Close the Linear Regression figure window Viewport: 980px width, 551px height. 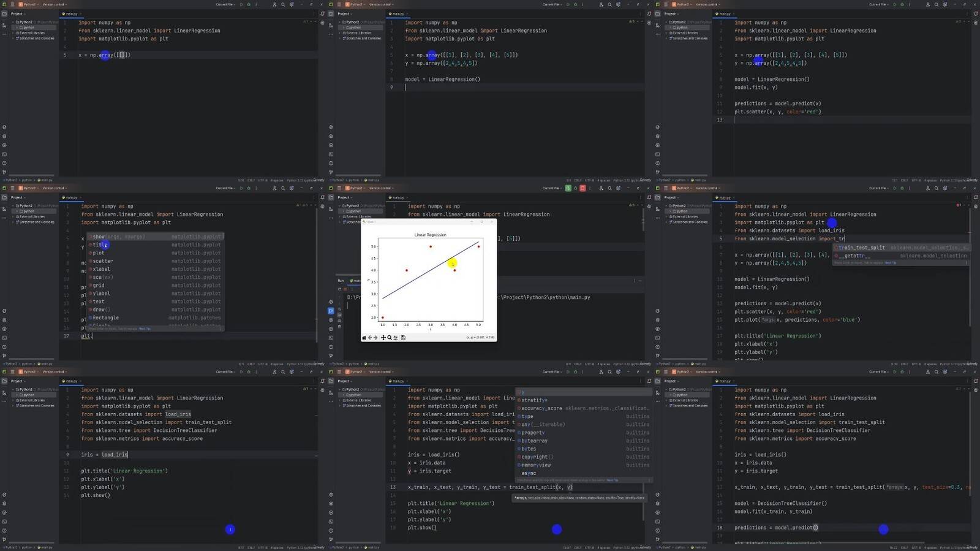[492, 222]
